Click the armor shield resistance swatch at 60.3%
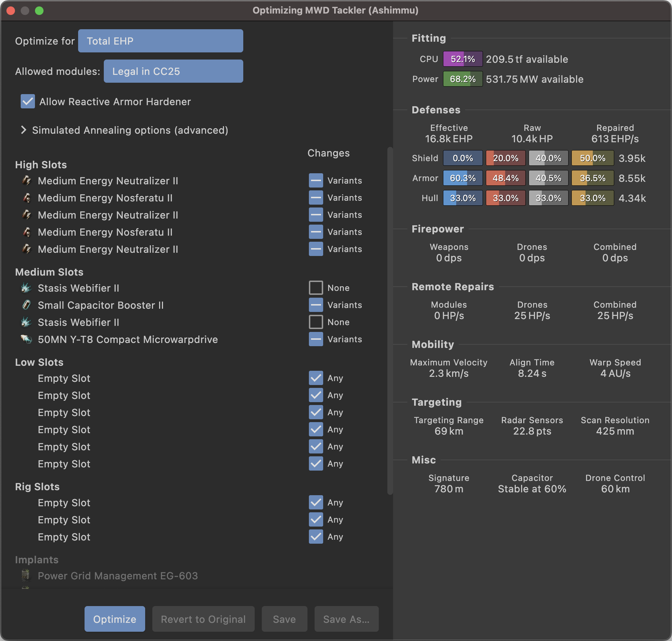The image size is (672, 641). coord(463,178)
